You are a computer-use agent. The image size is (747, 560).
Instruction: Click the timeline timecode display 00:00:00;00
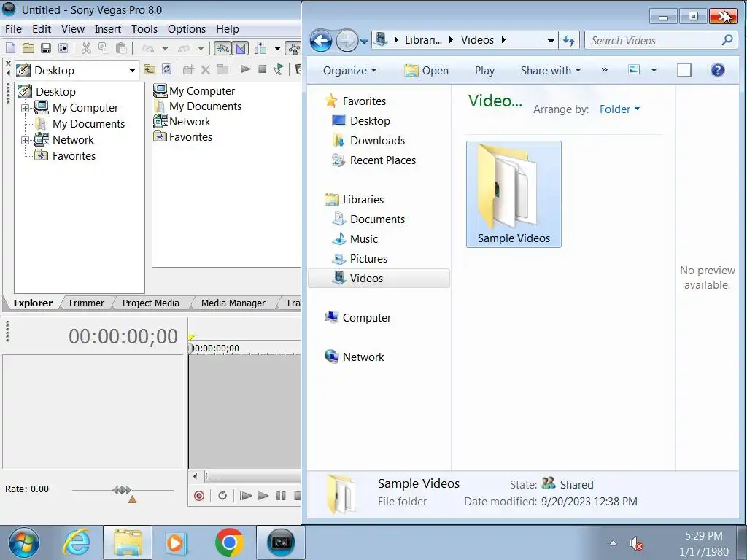[123, 336]
